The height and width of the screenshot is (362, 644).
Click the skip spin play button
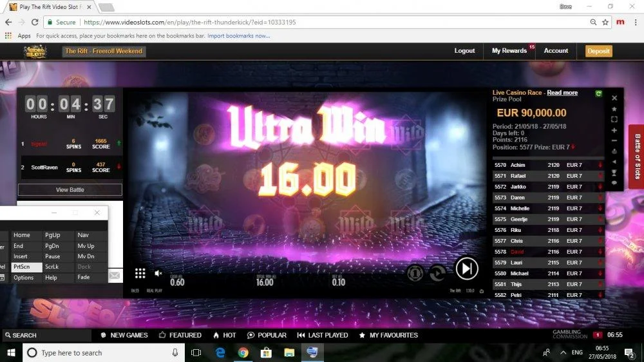[x=467, y=269]
